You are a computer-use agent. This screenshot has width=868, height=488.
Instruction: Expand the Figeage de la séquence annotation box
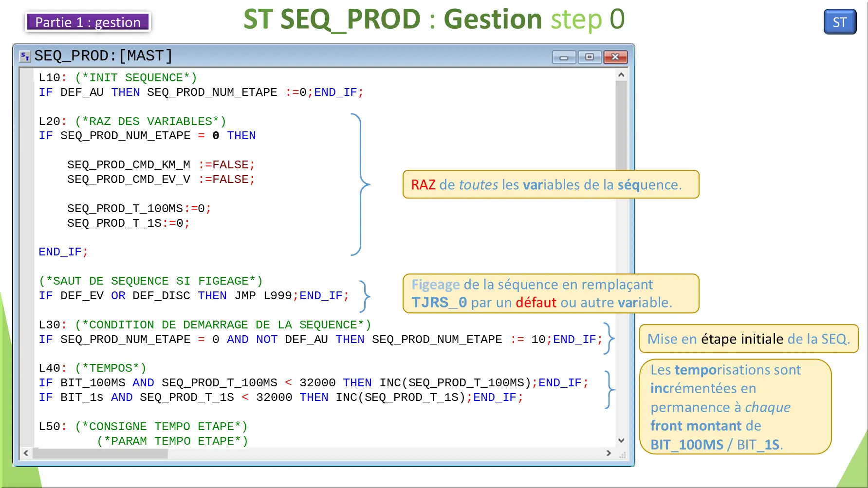(x=551, y=293)
